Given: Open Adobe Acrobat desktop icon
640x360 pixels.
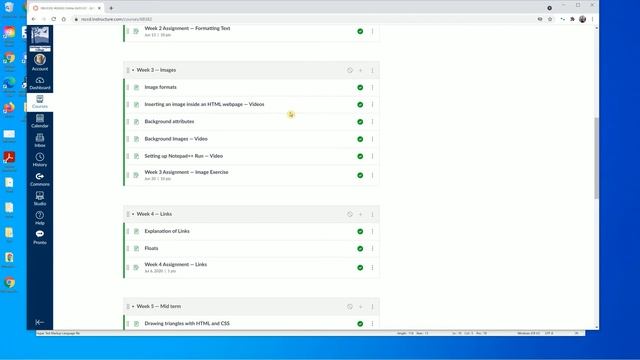Looking at the screenshot, I should 9,157.
